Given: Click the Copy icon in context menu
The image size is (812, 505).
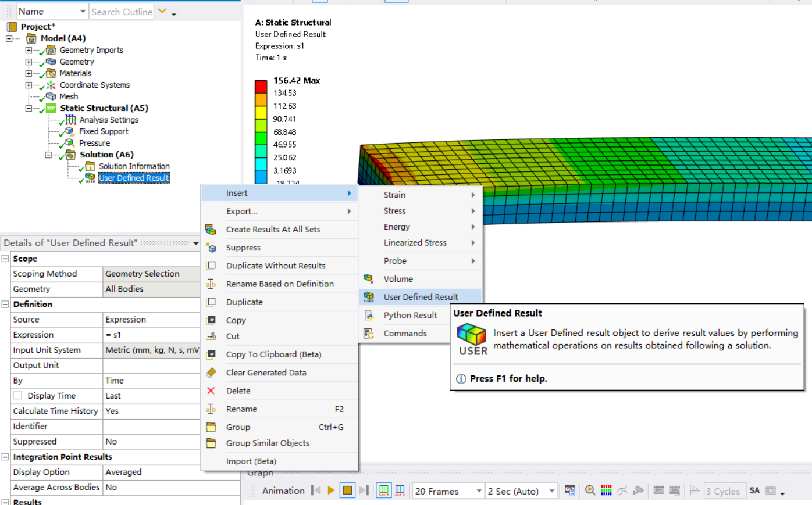Looking at the screenshot, I should pos(211,320).
